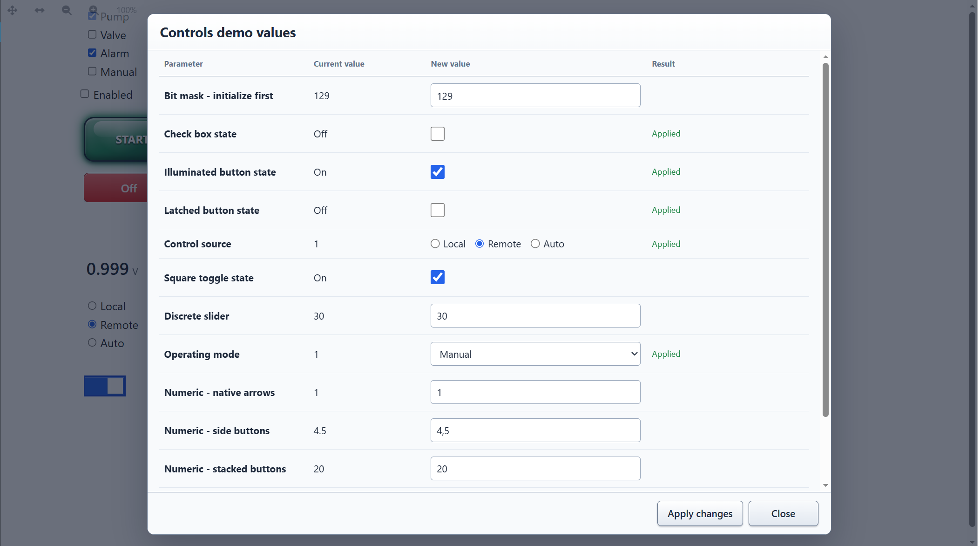This screenshot has width=980, height=546.
Task: Click the 0.999 V readout behind the dialog
Action: click(112, 269)
